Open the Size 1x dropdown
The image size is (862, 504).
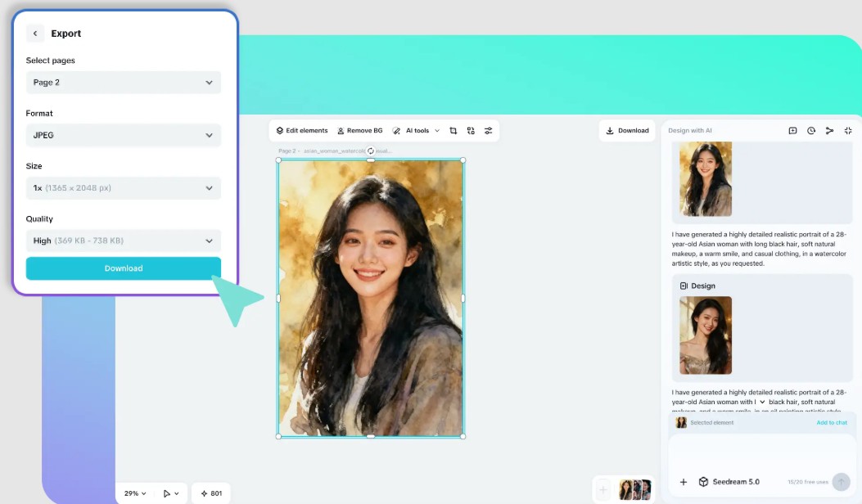click(x=124, y=188)
